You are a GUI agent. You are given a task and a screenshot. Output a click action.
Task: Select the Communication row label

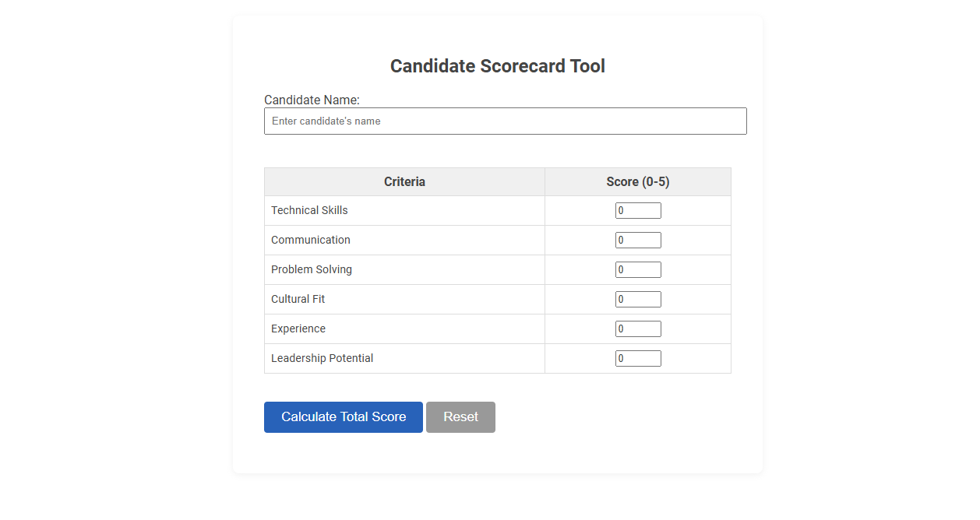pos(311,240)
